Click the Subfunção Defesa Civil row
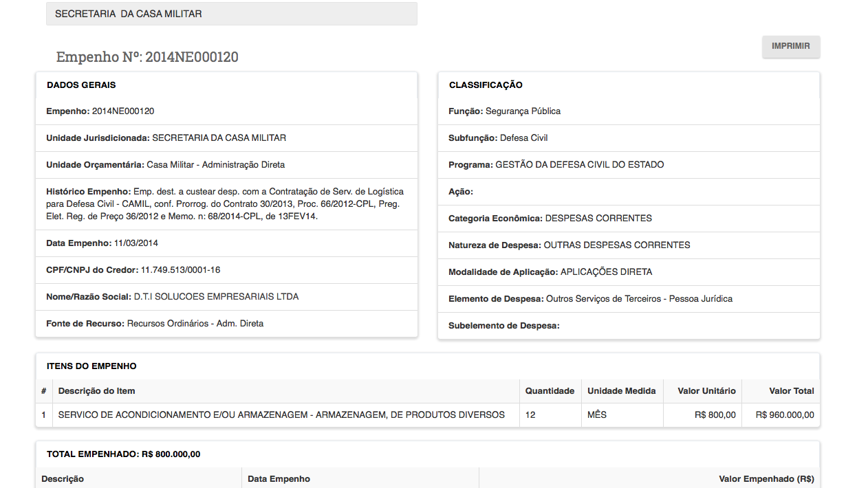Screen dimensions: 868x488 coord(629,138)
